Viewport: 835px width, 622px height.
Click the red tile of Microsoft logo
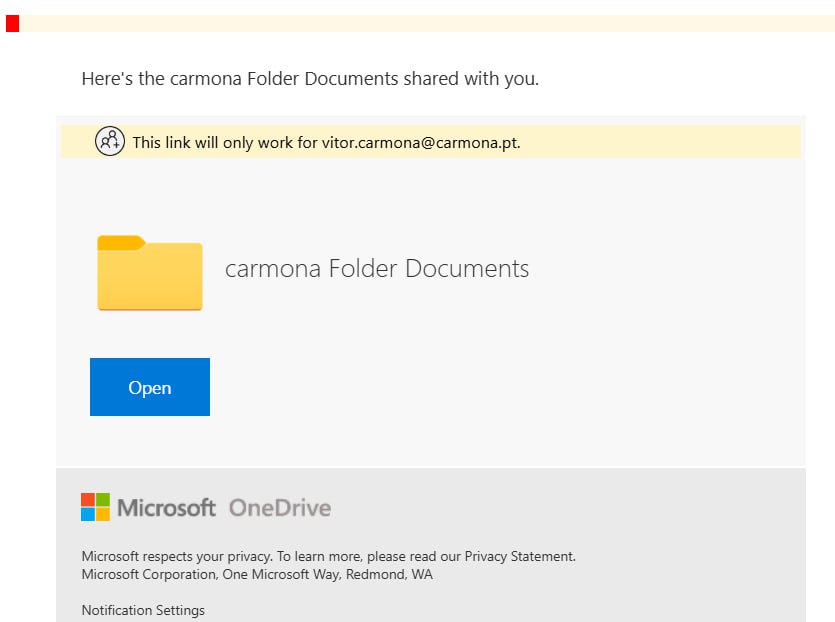pyautogui.click(x=88, y=499)
